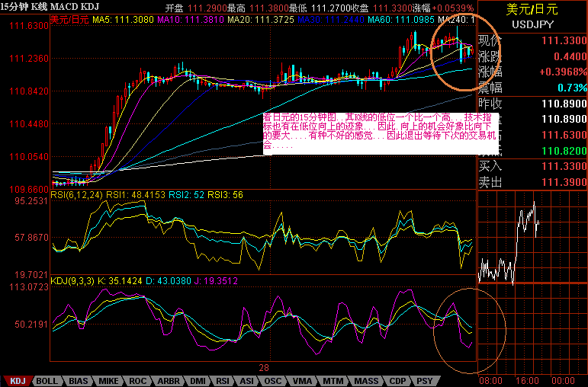Open the BOLL indicator tab
Image resolution: width=588 pixels, height=387 pixels.
(47, 381)
